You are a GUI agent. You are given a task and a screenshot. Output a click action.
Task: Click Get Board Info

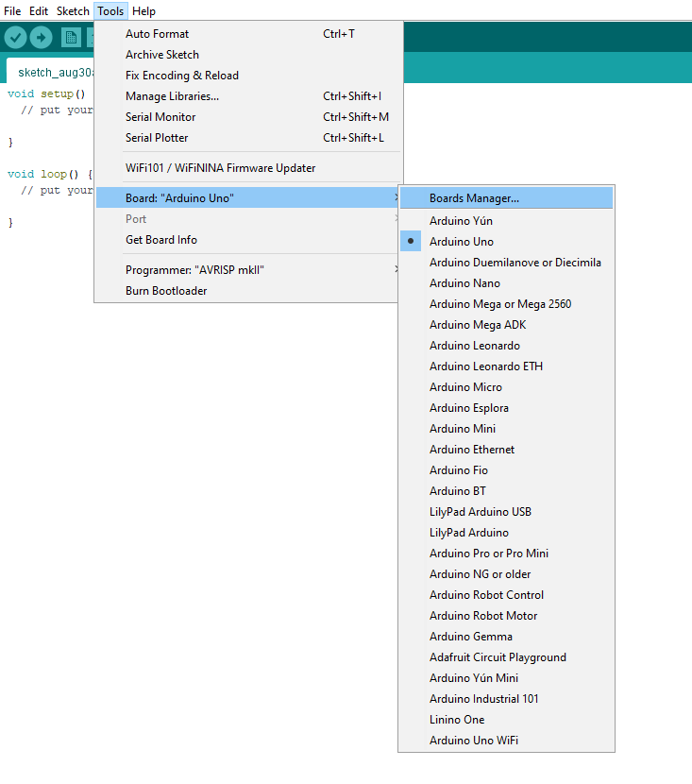click(248, 240)
